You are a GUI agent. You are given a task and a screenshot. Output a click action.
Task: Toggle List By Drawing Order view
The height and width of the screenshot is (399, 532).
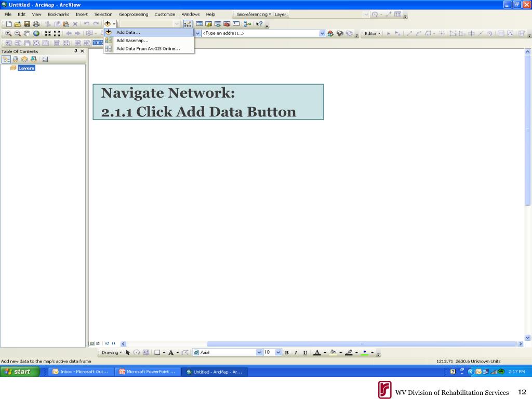[x=6, y=59]
